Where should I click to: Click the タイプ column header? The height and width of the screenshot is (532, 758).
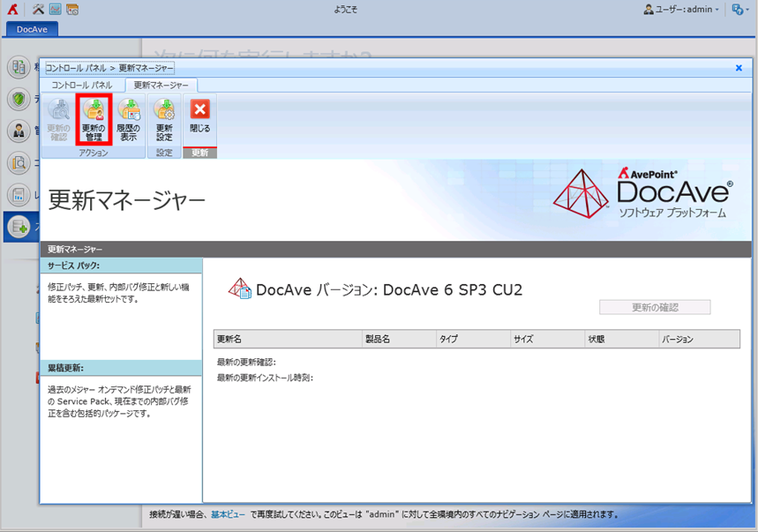point(473,339)
